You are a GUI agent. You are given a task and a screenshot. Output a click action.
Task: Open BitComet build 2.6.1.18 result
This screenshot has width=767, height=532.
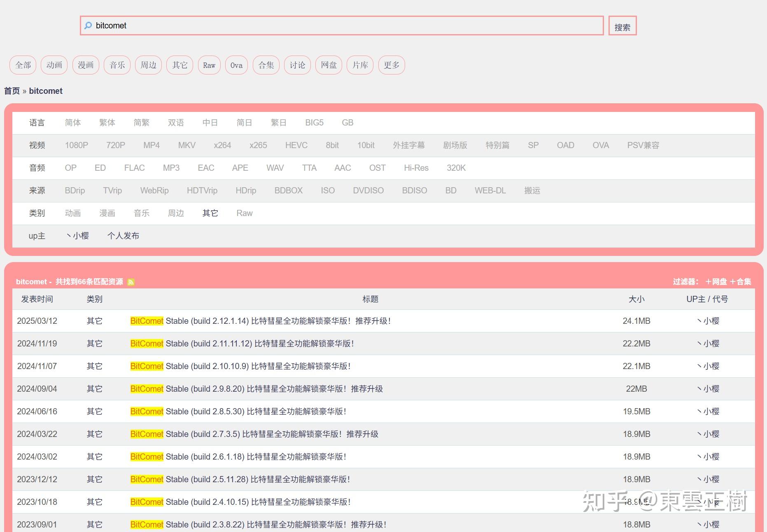238,457
